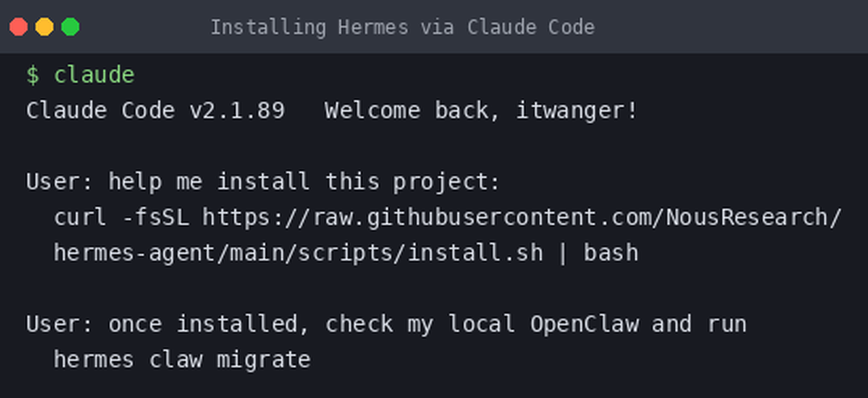Viewport: 868px width, 398px height.
Task: Click the 'claude' command text
Action: click(94, 75)
